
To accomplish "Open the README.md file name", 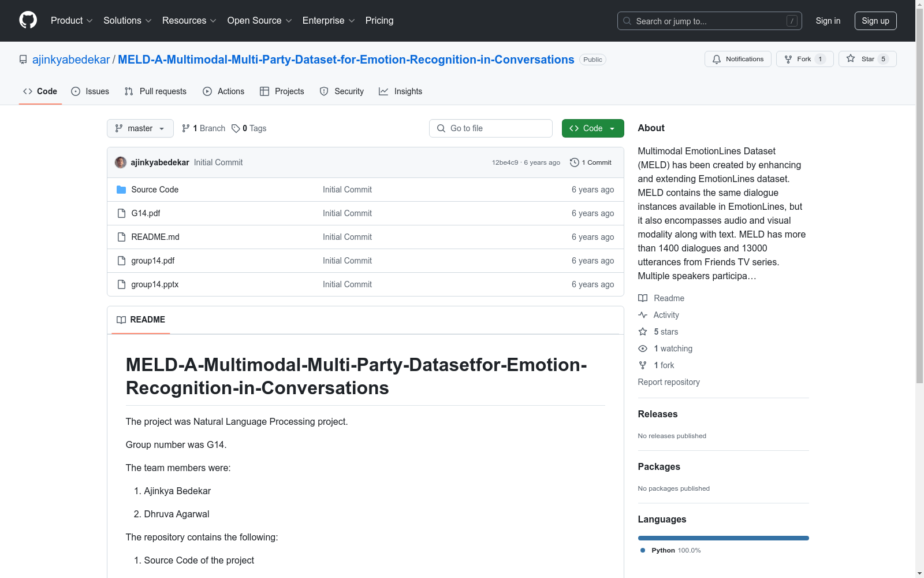I will 155,237.
